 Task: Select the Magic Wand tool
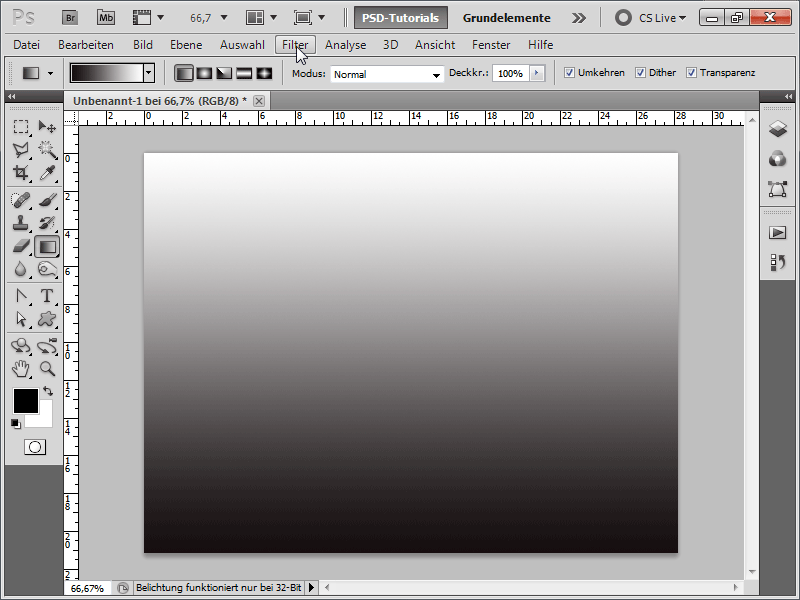pyautogui.click(x=47, y=149)
